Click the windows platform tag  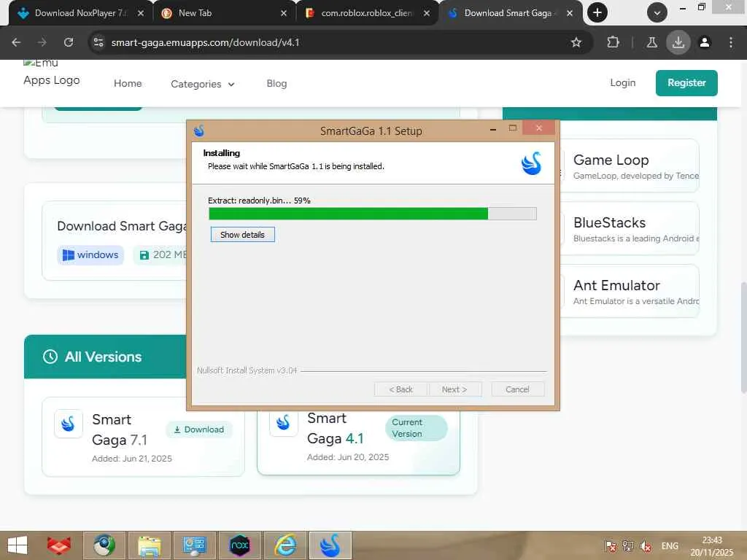coord(90,254)
